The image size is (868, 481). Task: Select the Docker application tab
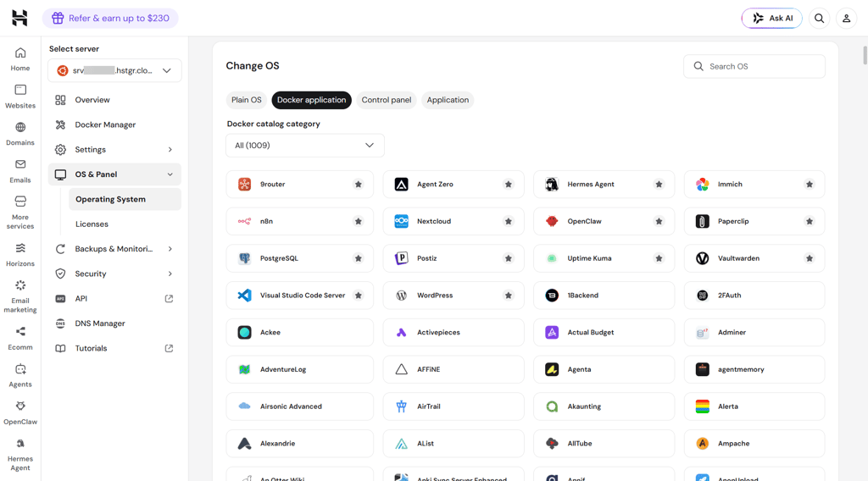tap(312, 100)
